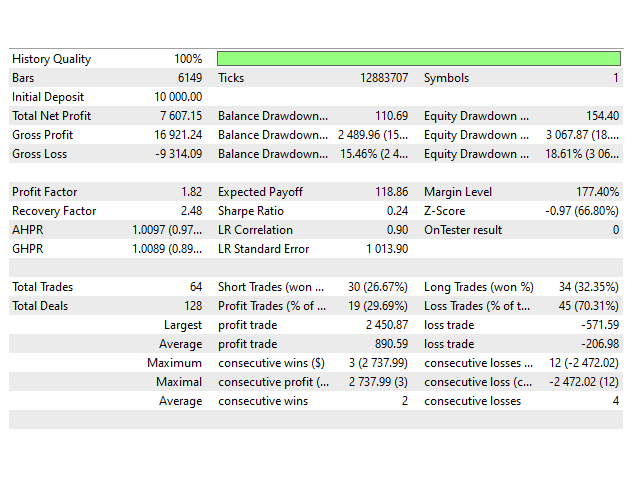Click the green History Quality progress bar
This screenshot has height=480, width=640.
pos(418,59)
